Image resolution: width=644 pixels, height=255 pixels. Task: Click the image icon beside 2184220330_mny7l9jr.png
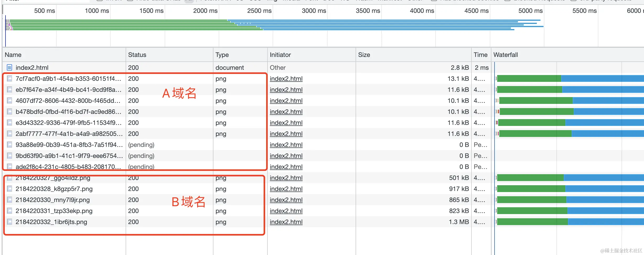(x=9, y=200)
